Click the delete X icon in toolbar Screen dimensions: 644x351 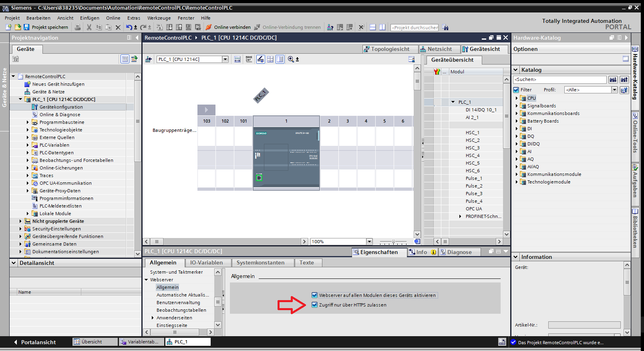pyautogui.click(x=118, y=27)
